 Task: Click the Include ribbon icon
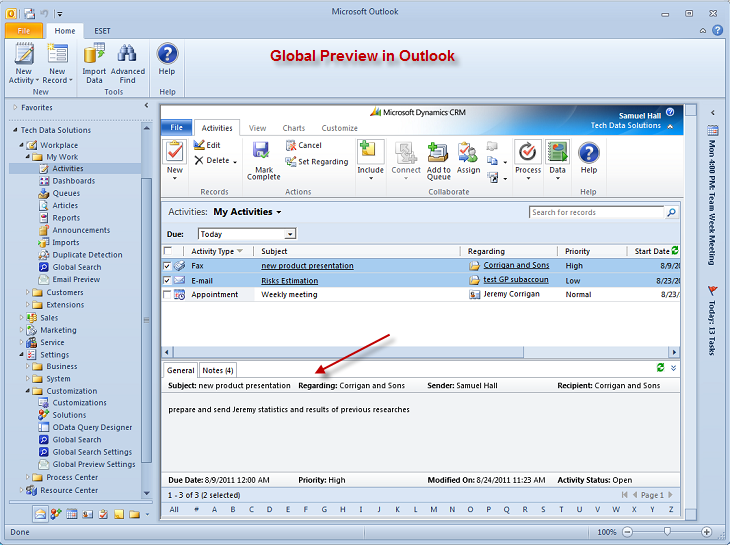[370, 151]
